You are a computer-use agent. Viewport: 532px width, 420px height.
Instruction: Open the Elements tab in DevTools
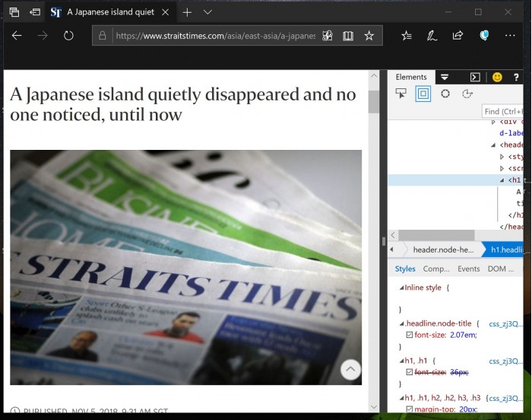[x=411, y=77]
